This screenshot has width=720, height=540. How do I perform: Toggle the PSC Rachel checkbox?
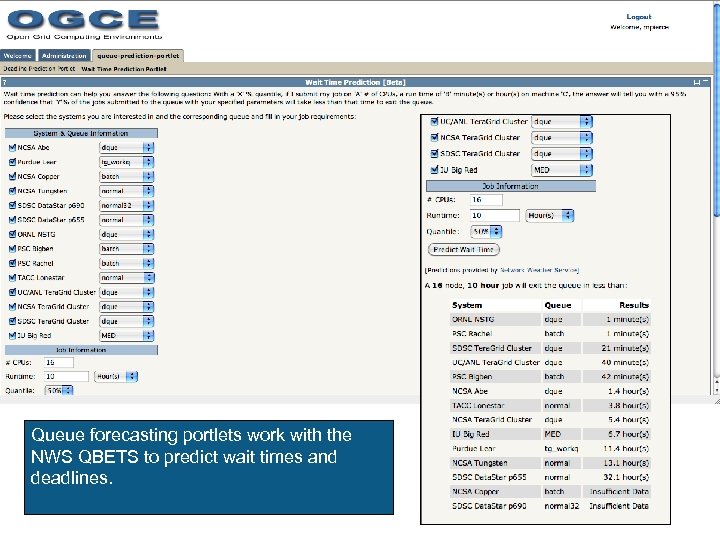12,263
